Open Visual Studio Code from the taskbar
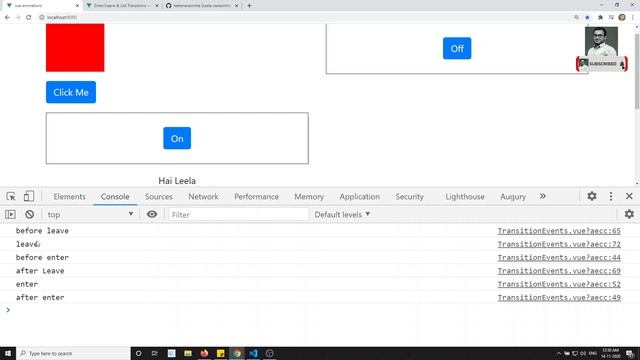Viewport: 640px width, 360px height. point(253,353)
